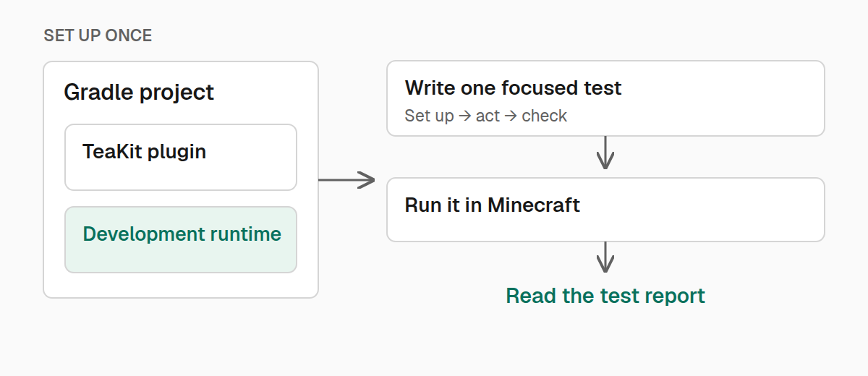Select the green Development runtime box
This screenshot has width=868, height=376.
(181, 239)
